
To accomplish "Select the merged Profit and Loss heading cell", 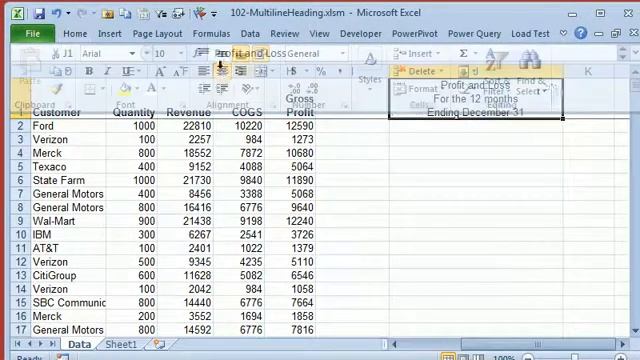I will (476, 98).
